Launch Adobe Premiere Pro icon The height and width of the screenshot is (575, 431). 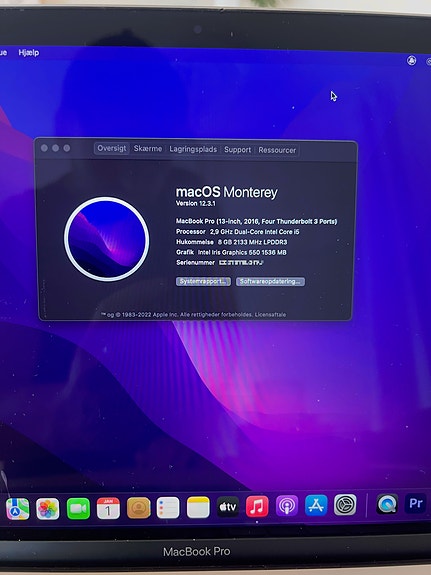(x=415, y=503)
